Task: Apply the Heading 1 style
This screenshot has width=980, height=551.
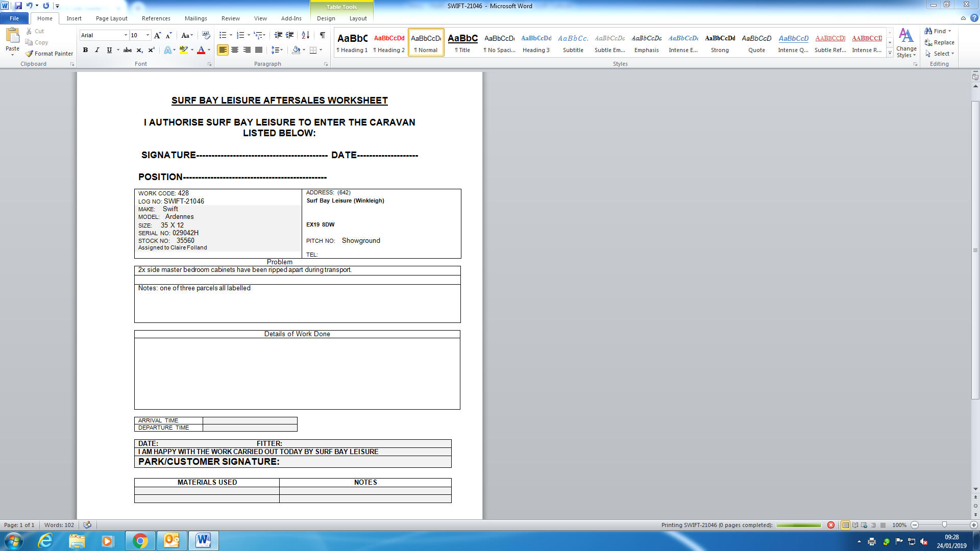Action: [x=352, y=42]
